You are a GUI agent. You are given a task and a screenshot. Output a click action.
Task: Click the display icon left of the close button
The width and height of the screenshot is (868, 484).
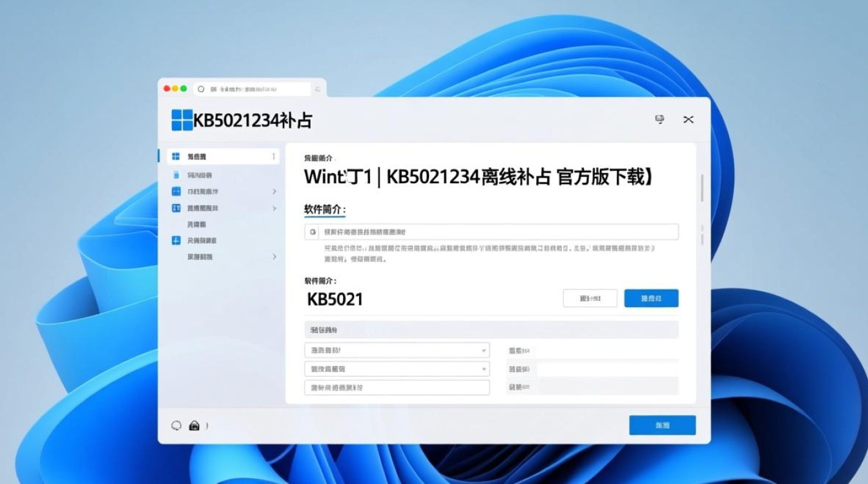coord(659,120)
